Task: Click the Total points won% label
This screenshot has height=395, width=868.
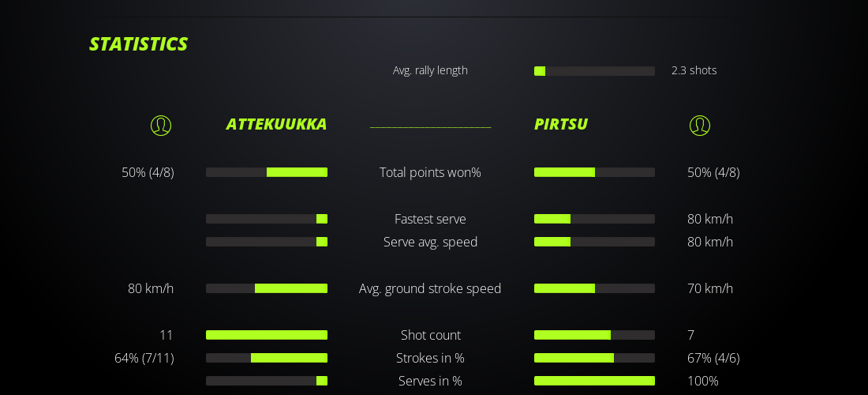Action: 430,172
